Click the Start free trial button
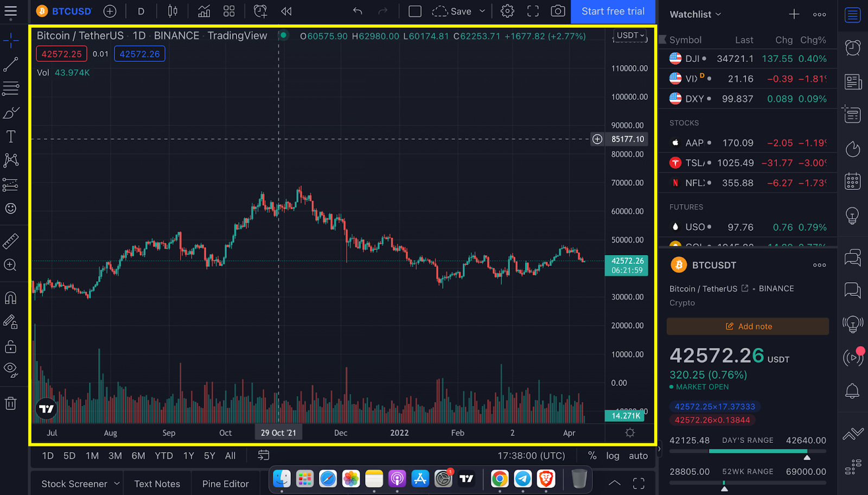868x495 pixels. 613,12
